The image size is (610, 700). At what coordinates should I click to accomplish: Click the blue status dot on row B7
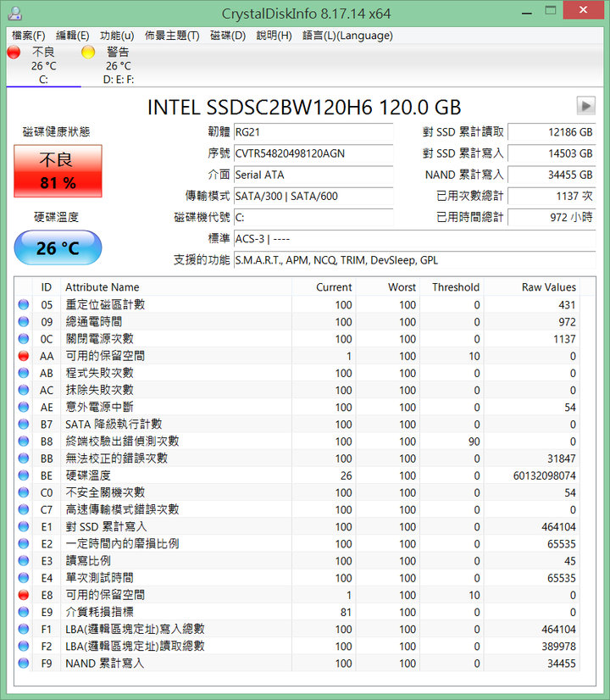coord(24,424)
